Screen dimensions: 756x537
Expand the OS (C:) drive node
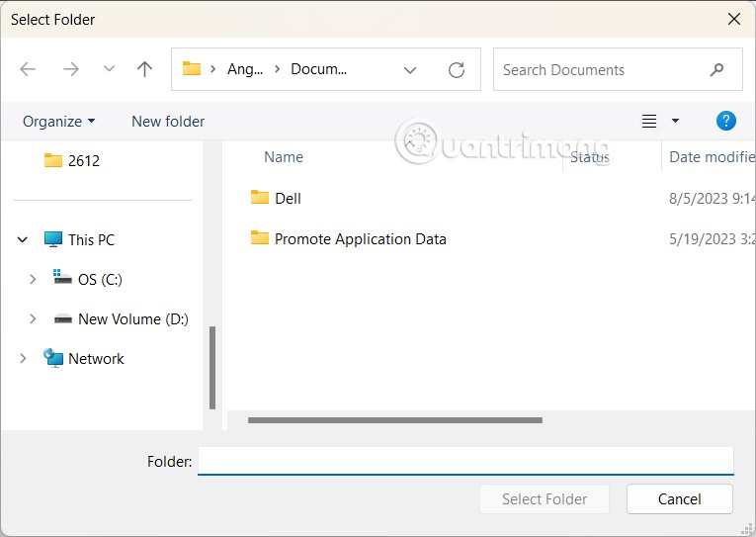pos(33,279)
